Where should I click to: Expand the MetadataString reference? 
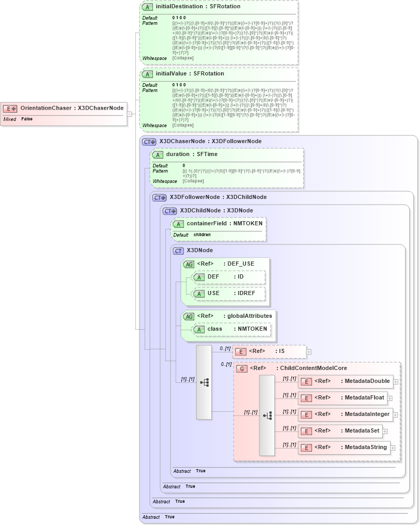(393, 448)
